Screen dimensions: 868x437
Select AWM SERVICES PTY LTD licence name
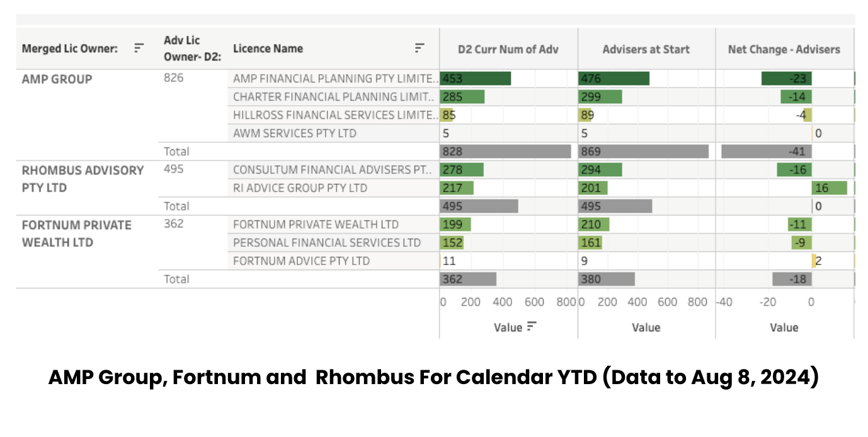pos(294,133)
